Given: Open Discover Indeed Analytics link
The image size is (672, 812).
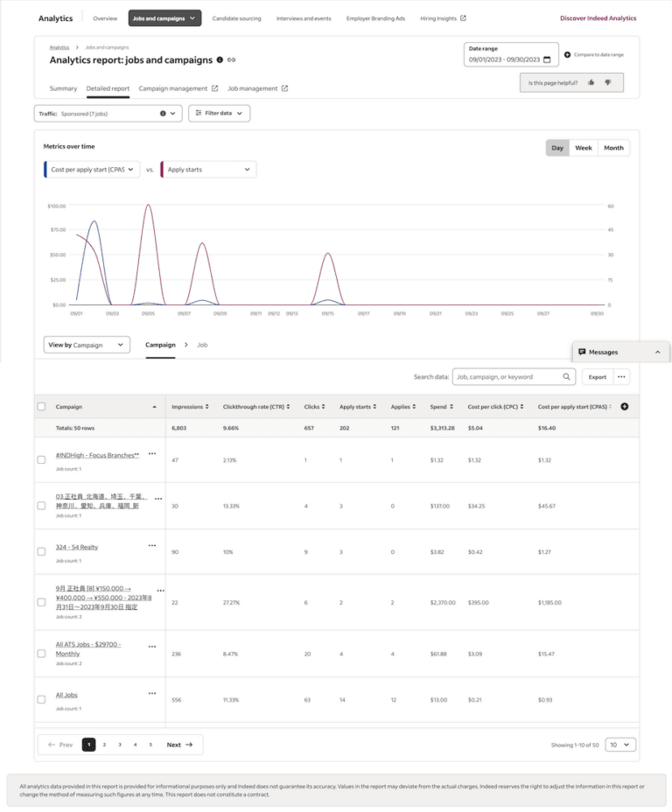Looking at the screenshot, I should (598, 17).
